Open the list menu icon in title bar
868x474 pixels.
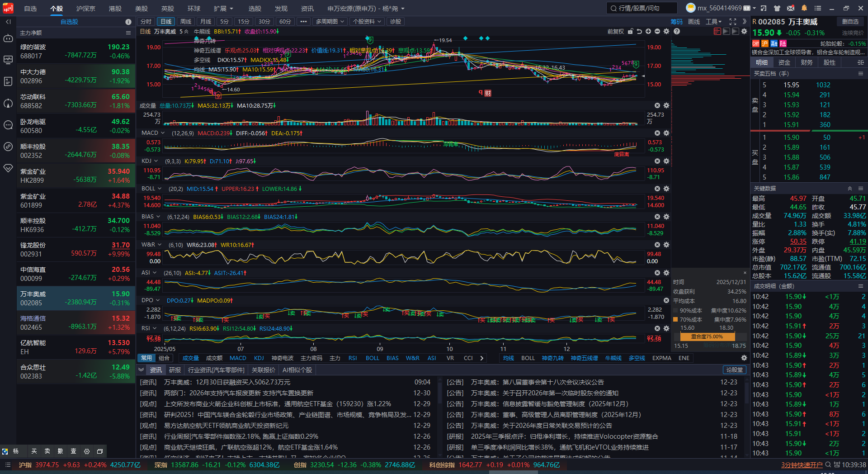(817, 8)
